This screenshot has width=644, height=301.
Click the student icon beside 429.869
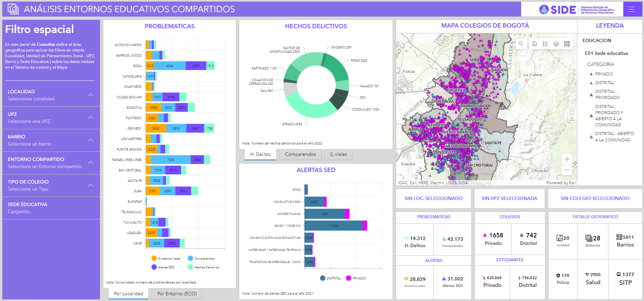pyautogui.click(x=484, y=278)
